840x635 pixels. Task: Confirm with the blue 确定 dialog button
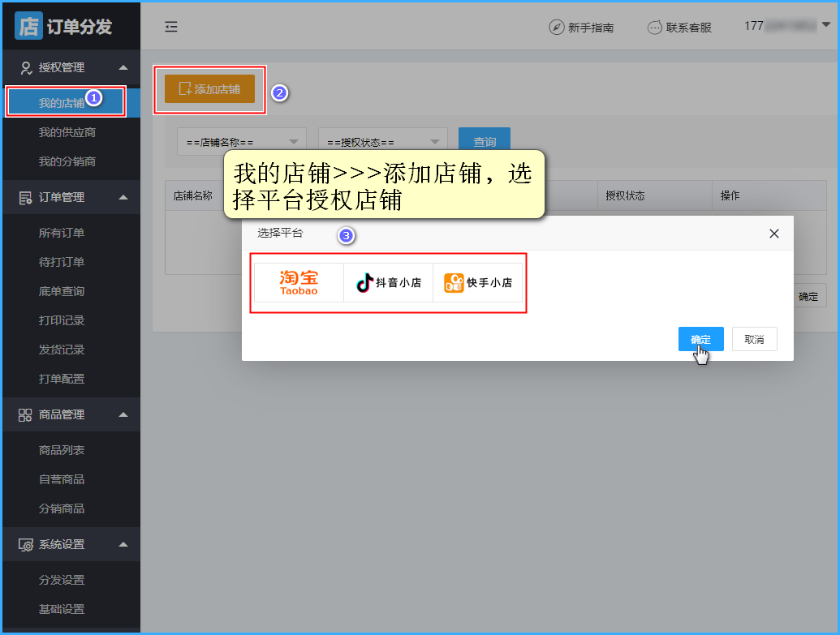(x=700, y=339)
